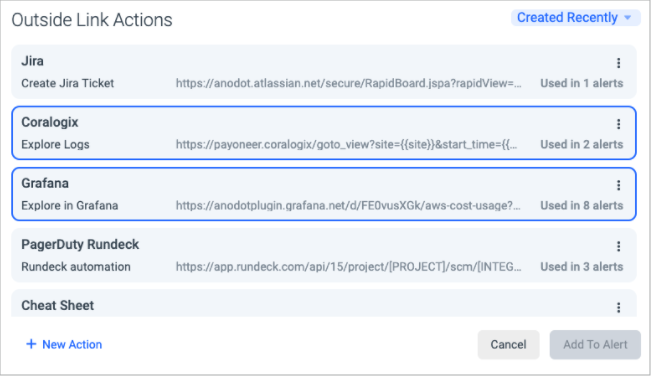This screenshot has width=651, height=376.
Task: Click the payoneer.coralogix URL text
Action: point(346,144)
